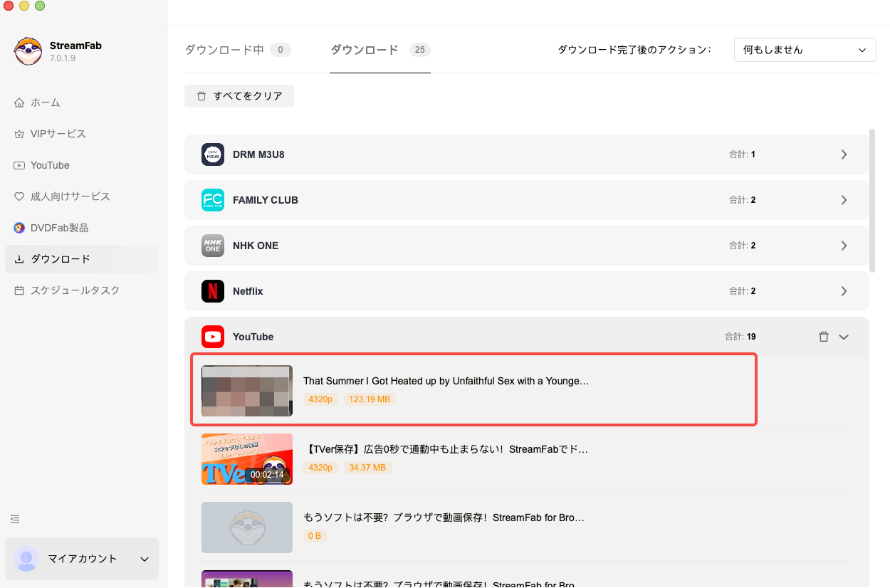The width and height of the screenshot is (890, 588).
Task: Open スケジュールタスク sidebar item
Action: pos(82,290)
